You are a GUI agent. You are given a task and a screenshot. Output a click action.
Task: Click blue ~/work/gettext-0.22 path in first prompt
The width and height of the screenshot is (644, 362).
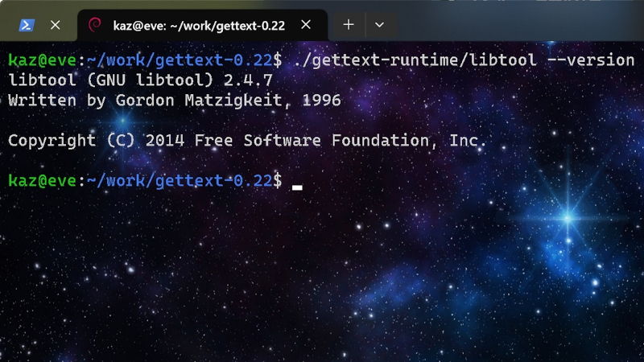tap(180, 60)
